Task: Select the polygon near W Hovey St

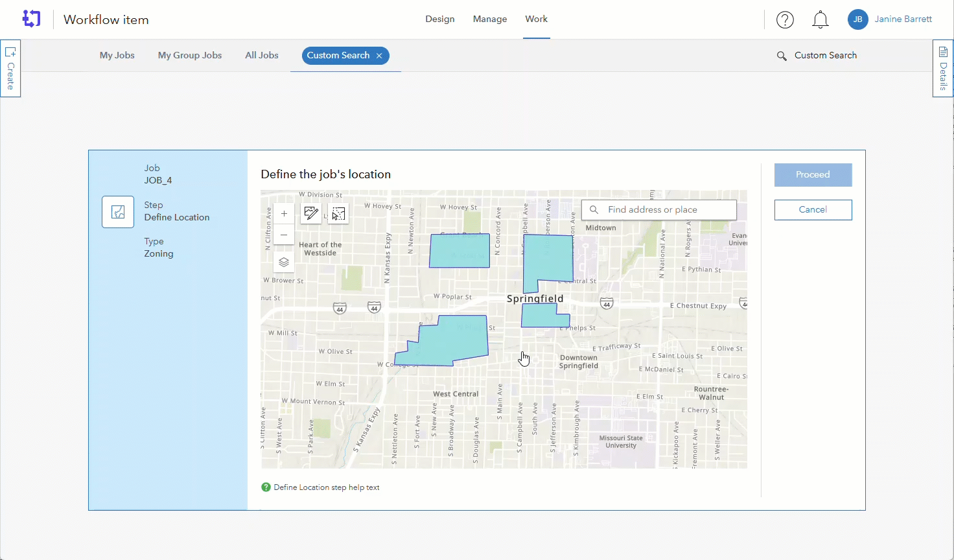Action: click(x=460, y=251)
